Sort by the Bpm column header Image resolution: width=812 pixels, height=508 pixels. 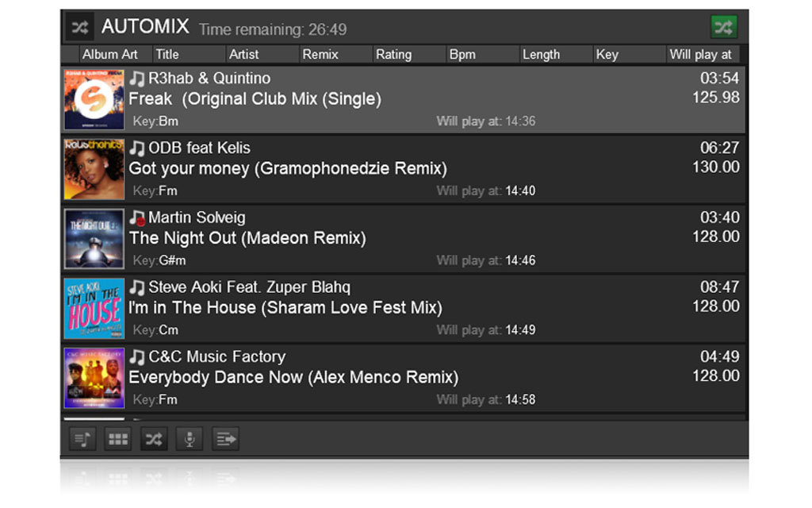483,55
